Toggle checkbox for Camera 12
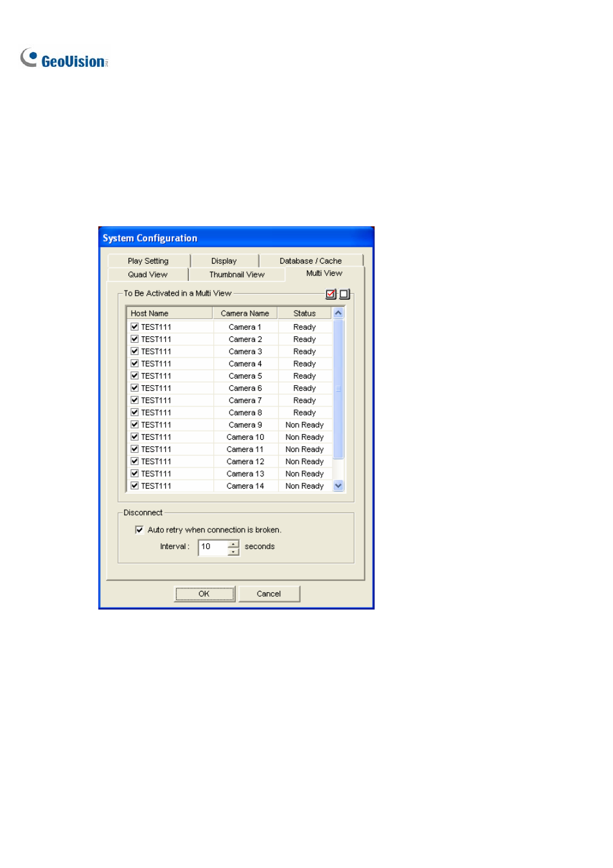613x868 pixels. [x=135, y=461]
